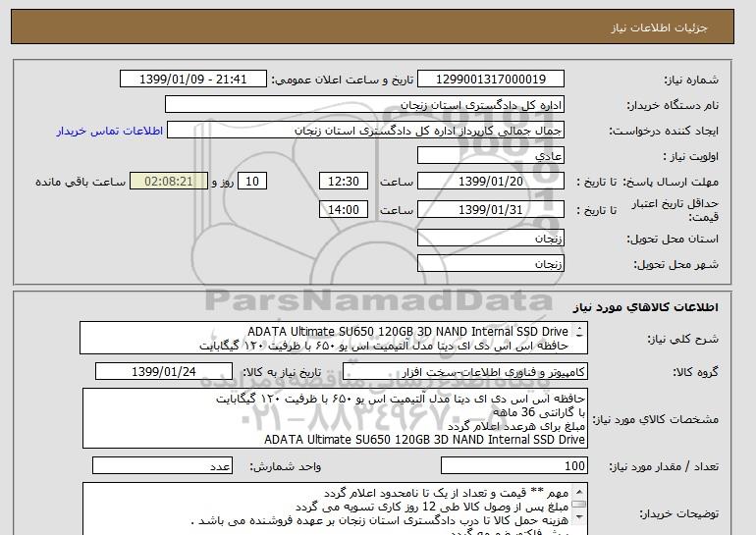756x535 pixels.
Task: Click the section title اطلاعات کالاهای مورد نیاز
Action: click(646, 307)
